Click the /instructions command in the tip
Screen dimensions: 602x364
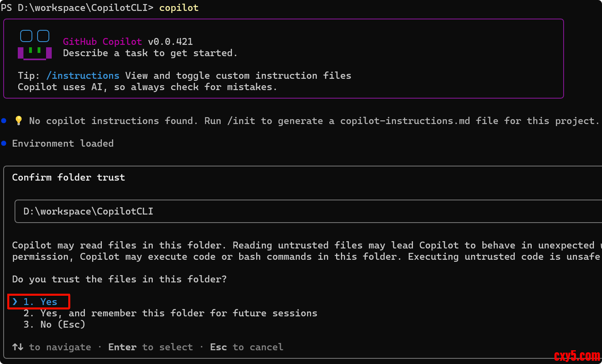click(x=83, y=76)
